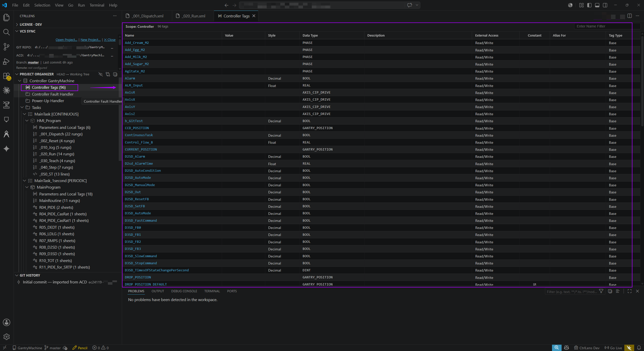This screenshot has height=351, width=644.
Task: Switch to _001_Dispatch.xml tab
Action: [147, 16]
